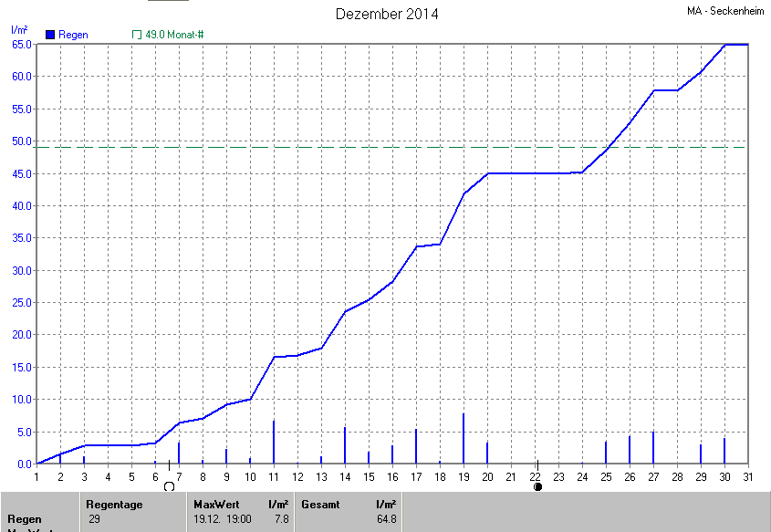The height and width of the screenshot is (532, 771).
Task: Click the rain bar on day 14
Action: click(345, 446)
